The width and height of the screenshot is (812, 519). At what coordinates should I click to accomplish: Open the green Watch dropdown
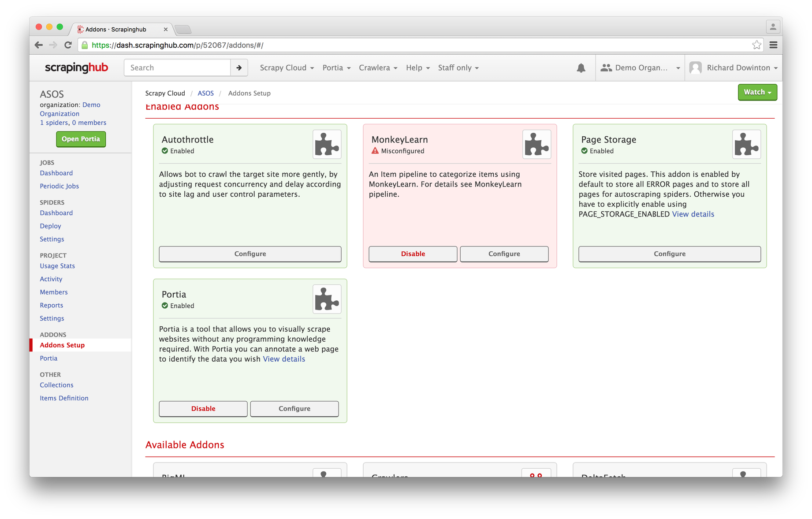click(757, 92)
